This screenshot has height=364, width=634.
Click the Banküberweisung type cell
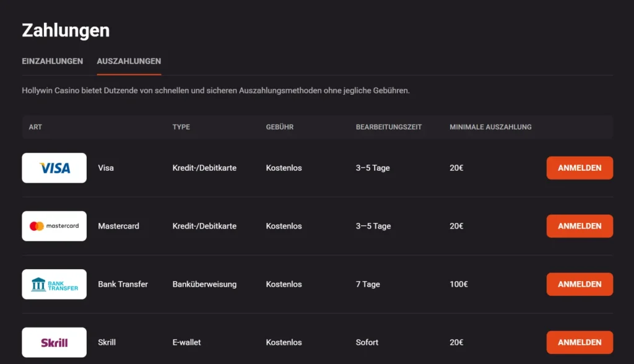(204, 284)
